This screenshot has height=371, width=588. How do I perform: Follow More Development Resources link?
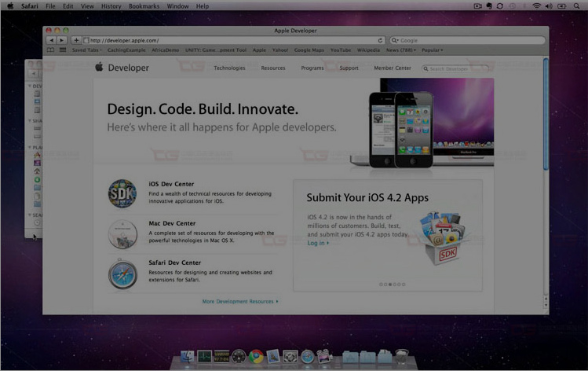[240, 301]
